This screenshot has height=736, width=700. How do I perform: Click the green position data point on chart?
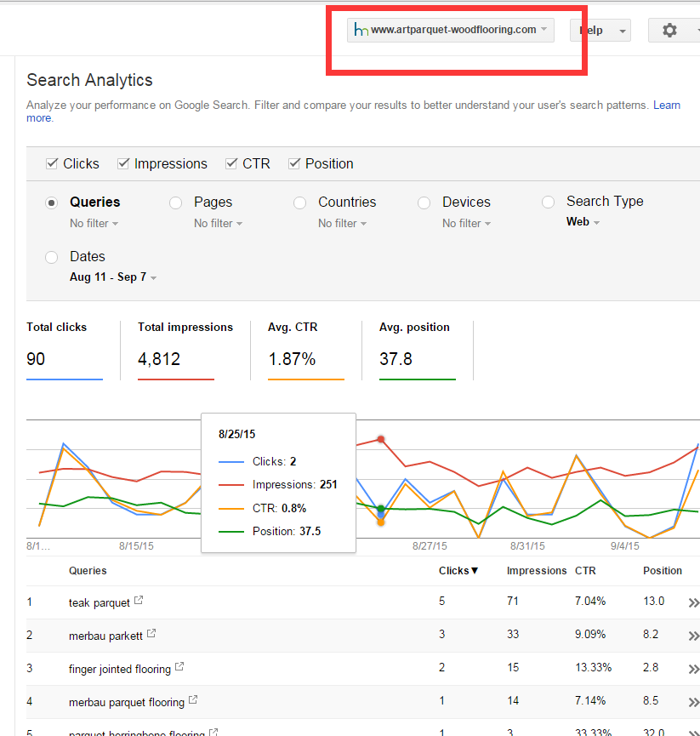[x=381, y=509]
